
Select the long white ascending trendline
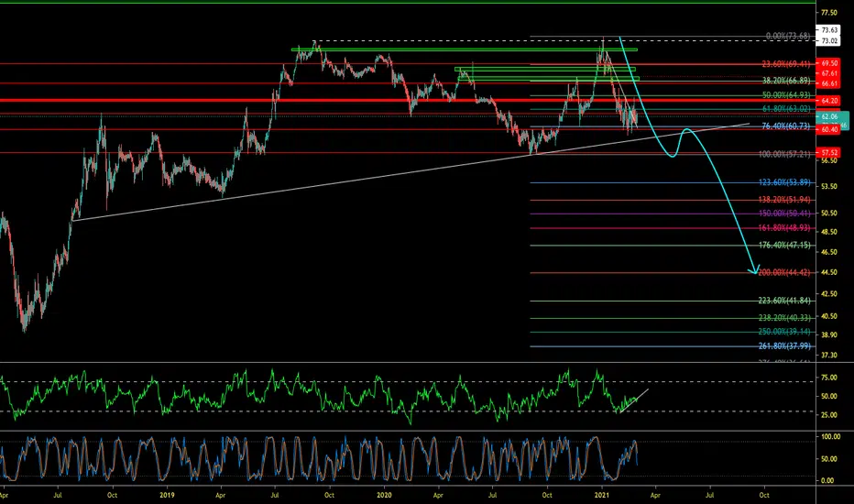[x=411, y=171]
